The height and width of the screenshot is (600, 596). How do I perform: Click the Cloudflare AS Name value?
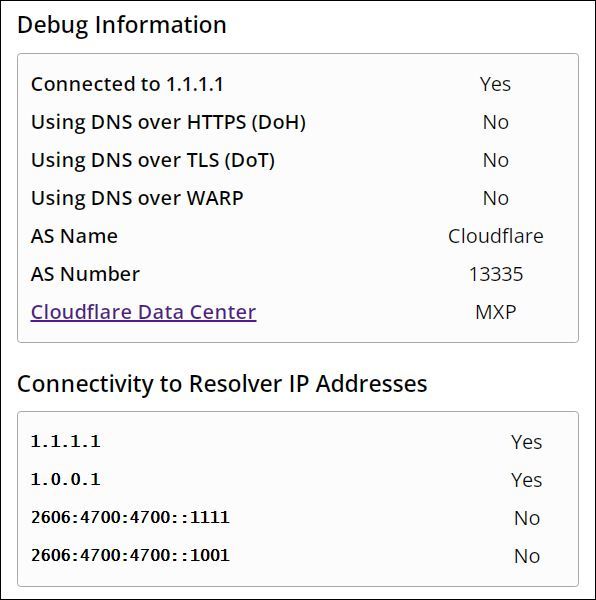496,236
